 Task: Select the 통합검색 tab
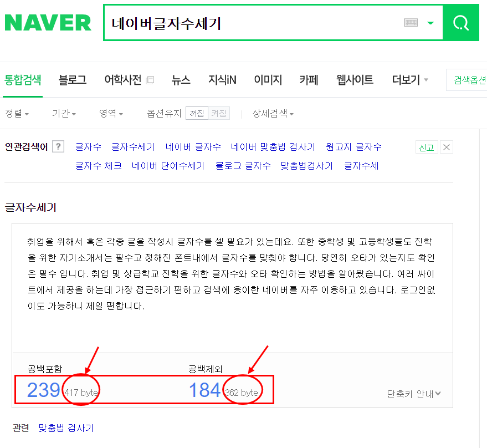pos(22,80)
